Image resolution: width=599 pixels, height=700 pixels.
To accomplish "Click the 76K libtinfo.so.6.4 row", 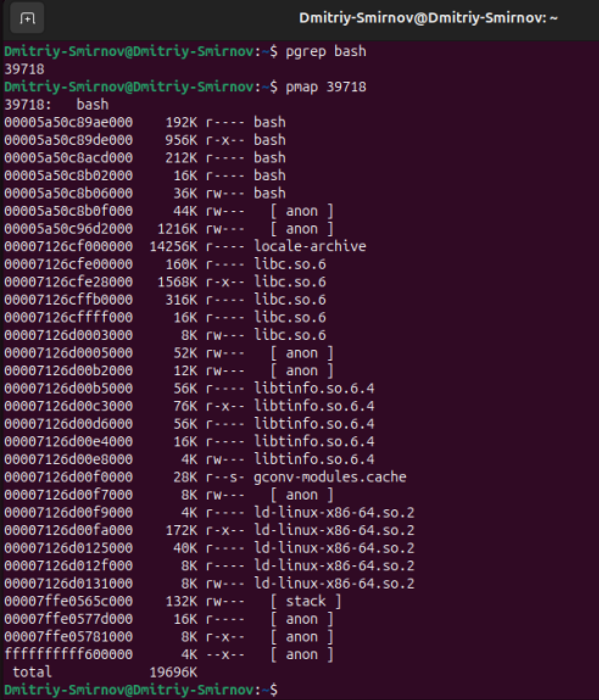I will (190, 406).
